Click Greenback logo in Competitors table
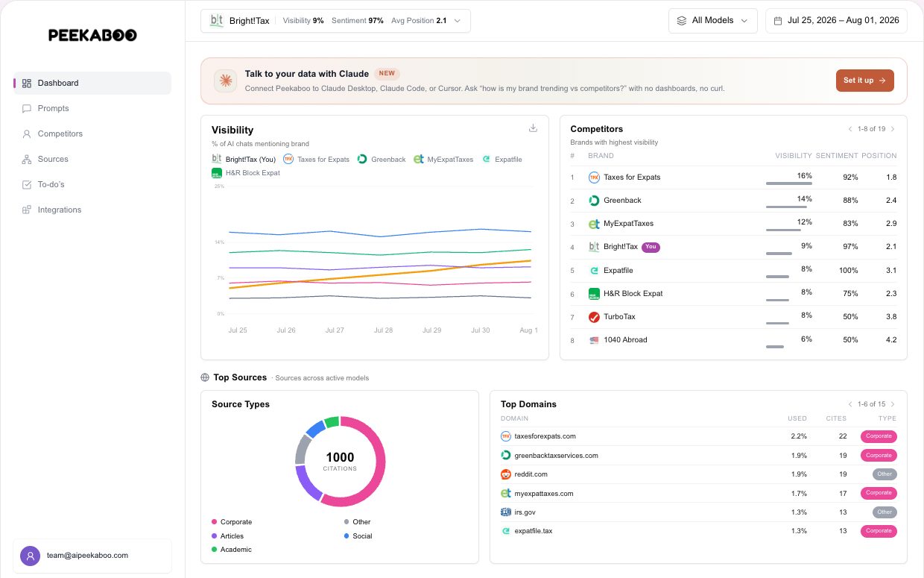Screen dimensions: 924x578 (x=594, y=201)
